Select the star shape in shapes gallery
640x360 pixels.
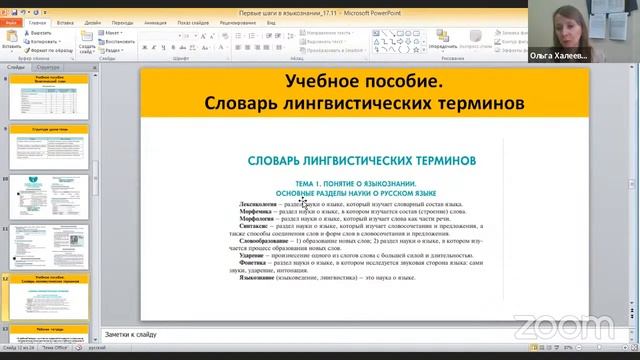pyautogui.click(x=416, y=50)
